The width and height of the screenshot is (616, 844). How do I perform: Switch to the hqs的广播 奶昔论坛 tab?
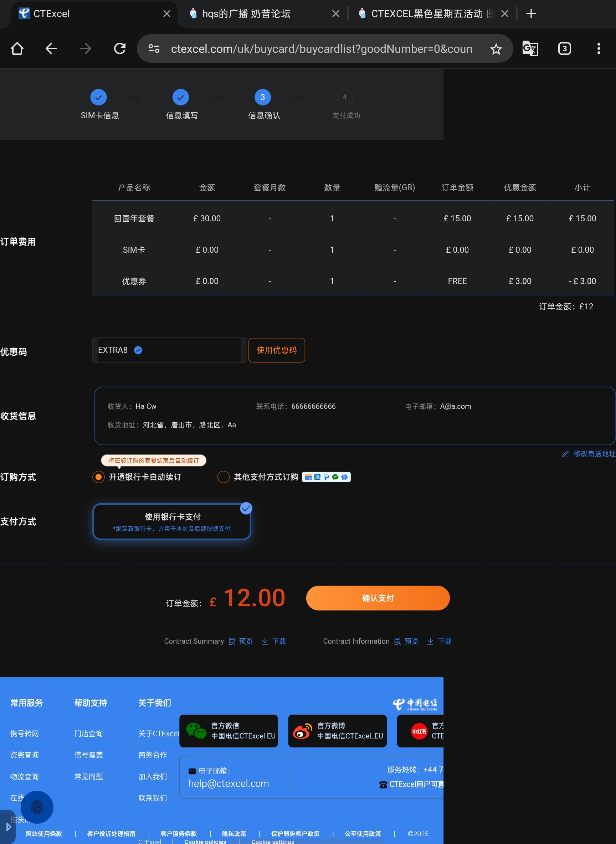(246, 14)
